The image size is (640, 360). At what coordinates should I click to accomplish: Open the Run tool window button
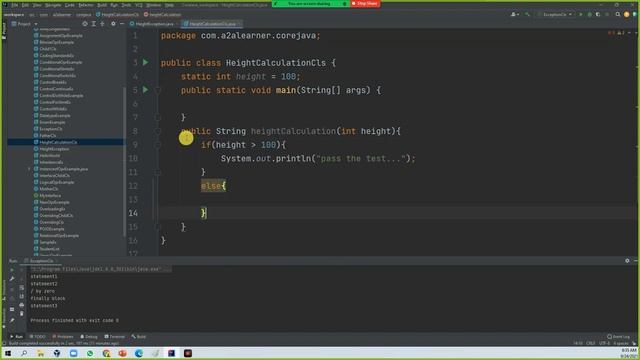click(x=16, y=337)
